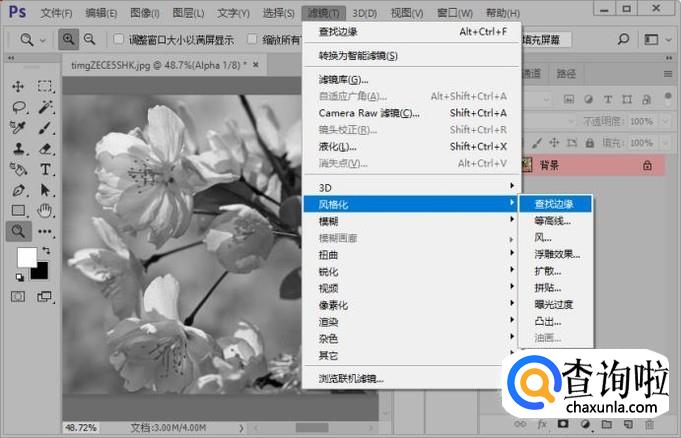Expand the 模糊 blur submenu

click(x=412, y=221)
